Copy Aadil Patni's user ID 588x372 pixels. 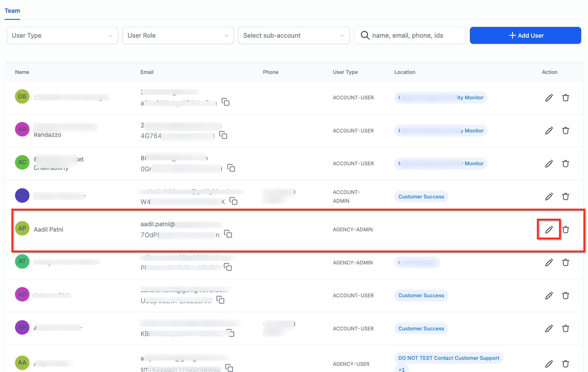(228, 234)
